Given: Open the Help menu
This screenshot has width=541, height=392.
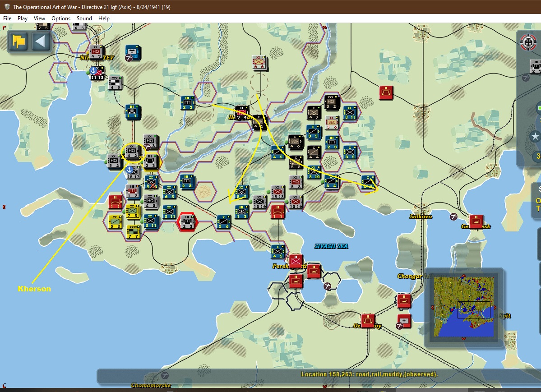Looking at the screenshot, I should coord(104,18).
